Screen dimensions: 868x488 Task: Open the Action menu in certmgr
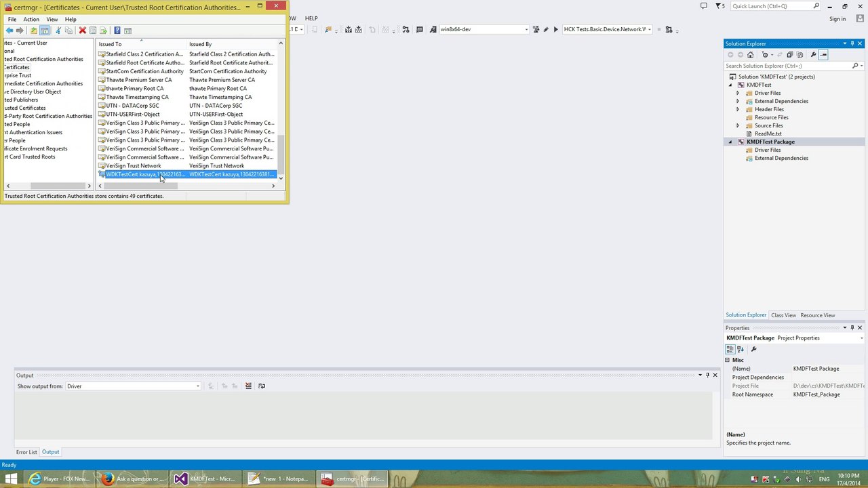pos(31,19)
